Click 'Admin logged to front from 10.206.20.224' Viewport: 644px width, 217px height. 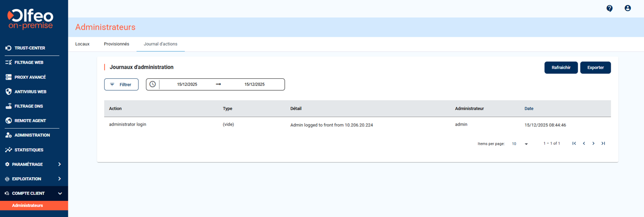coord(332,125)
